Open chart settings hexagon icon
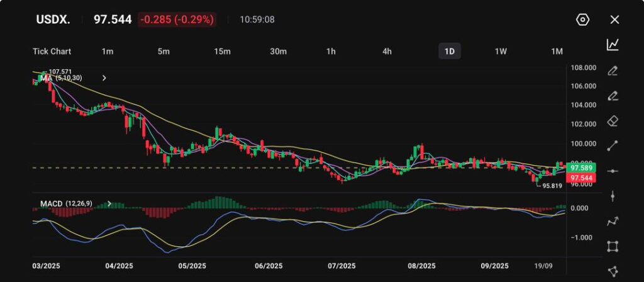 tap(582, 20)
